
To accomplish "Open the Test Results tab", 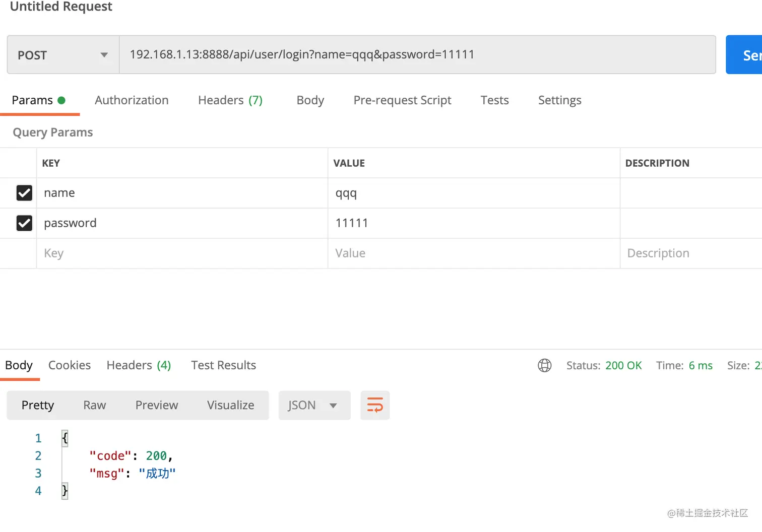I will [x=223, y=365].
